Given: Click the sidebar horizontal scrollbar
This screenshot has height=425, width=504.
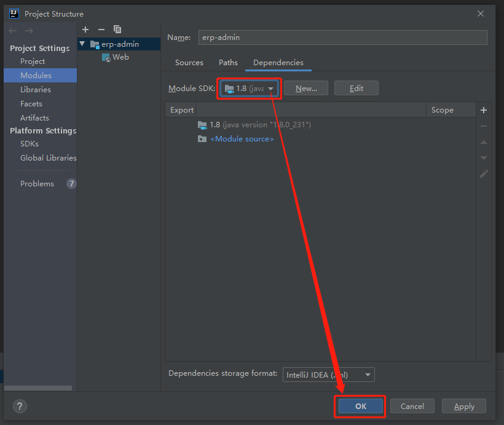Looking at the screenshot, I should (x=38, y=388).
